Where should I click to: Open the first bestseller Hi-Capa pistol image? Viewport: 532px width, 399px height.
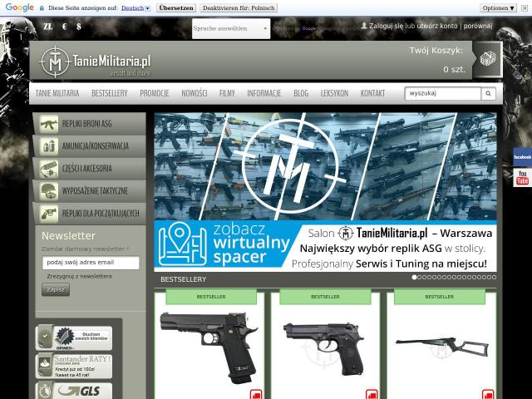tap(209, 347)
